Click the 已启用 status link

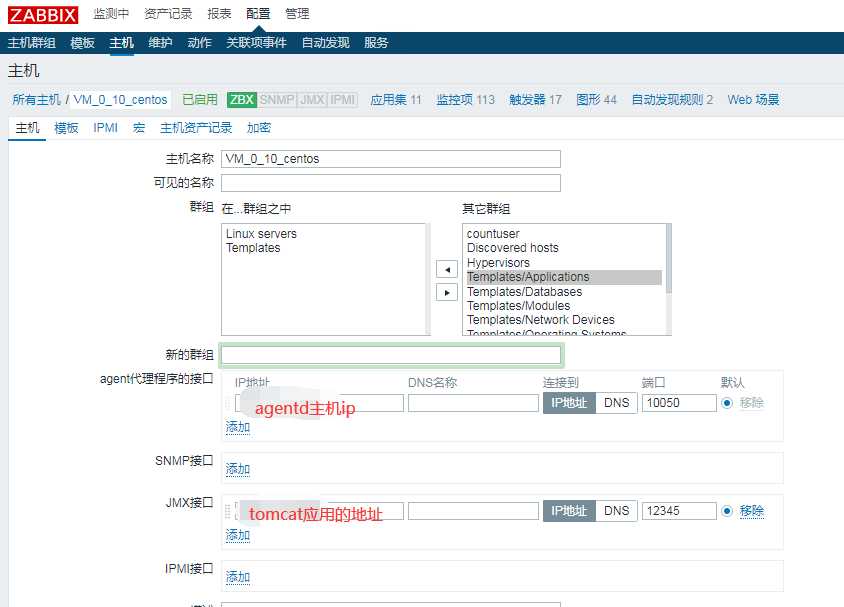(x=200, y=100)
